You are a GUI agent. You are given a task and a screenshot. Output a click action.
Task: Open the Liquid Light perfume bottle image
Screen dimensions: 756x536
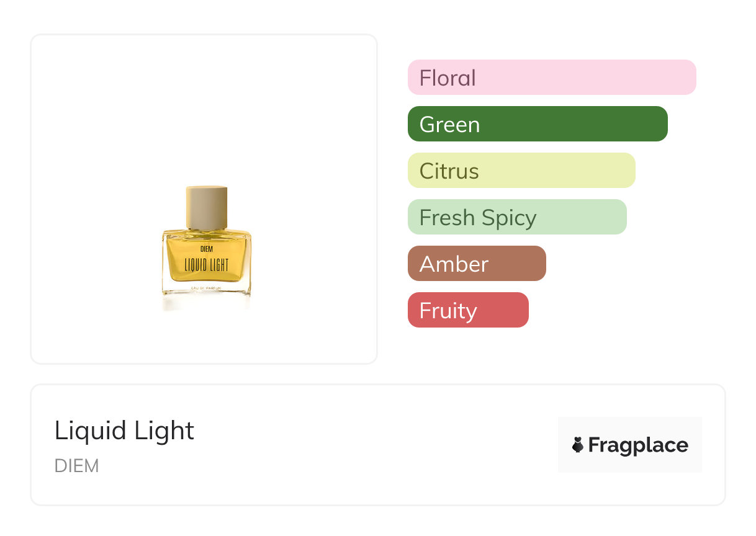[207, 248]
